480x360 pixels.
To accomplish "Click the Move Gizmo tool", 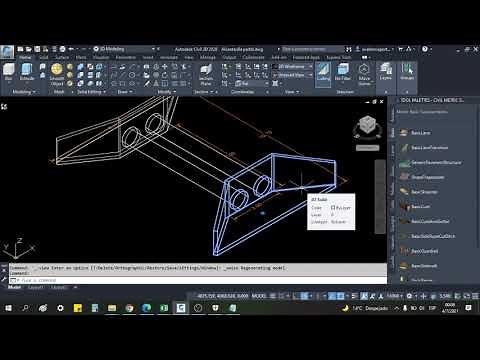I will click(364, 75).
